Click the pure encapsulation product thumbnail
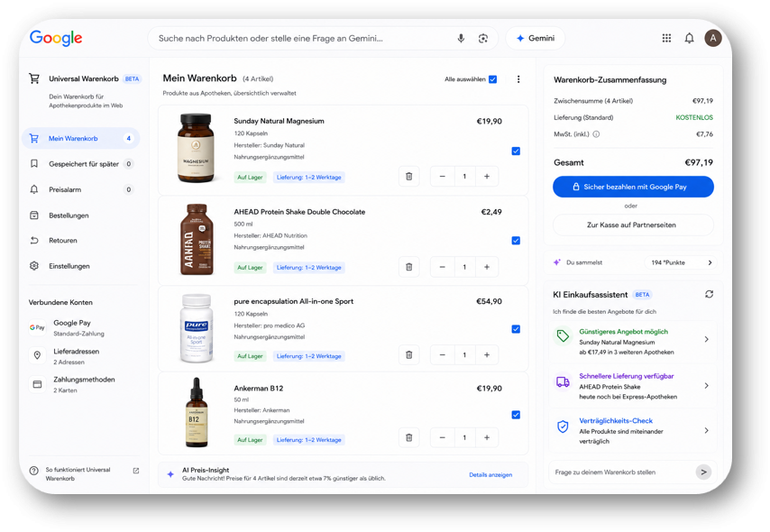Image resolution: width=770 pixels, height=532 pixels. click(x=197, y=327)
